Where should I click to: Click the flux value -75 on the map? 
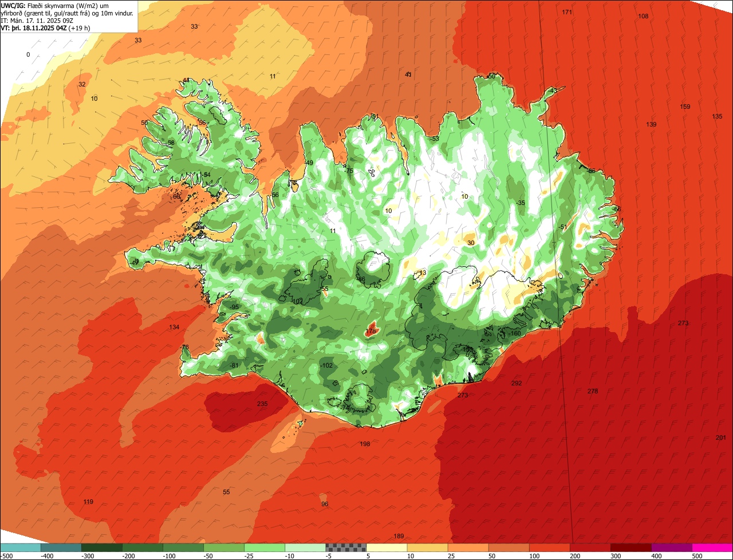[x=349, y=170]
